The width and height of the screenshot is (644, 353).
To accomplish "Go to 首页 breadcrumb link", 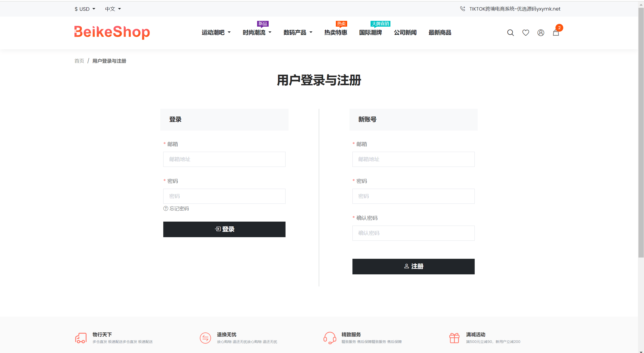I will [79, 61].
